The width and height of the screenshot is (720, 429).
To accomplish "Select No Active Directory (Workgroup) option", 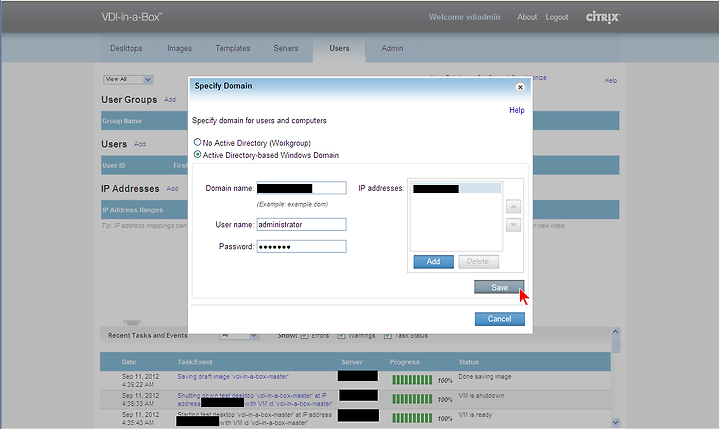I will tap(197, 142).
